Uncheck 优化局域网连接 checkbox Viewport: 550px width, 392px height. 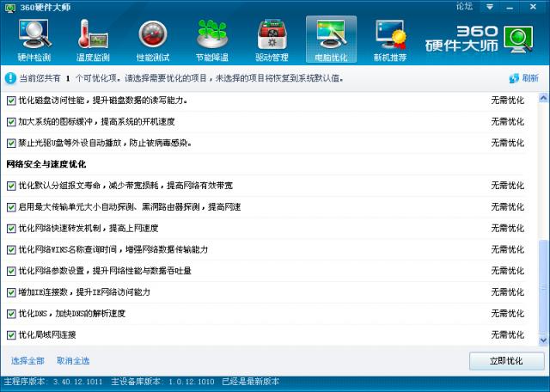click(x=11, y=335)
